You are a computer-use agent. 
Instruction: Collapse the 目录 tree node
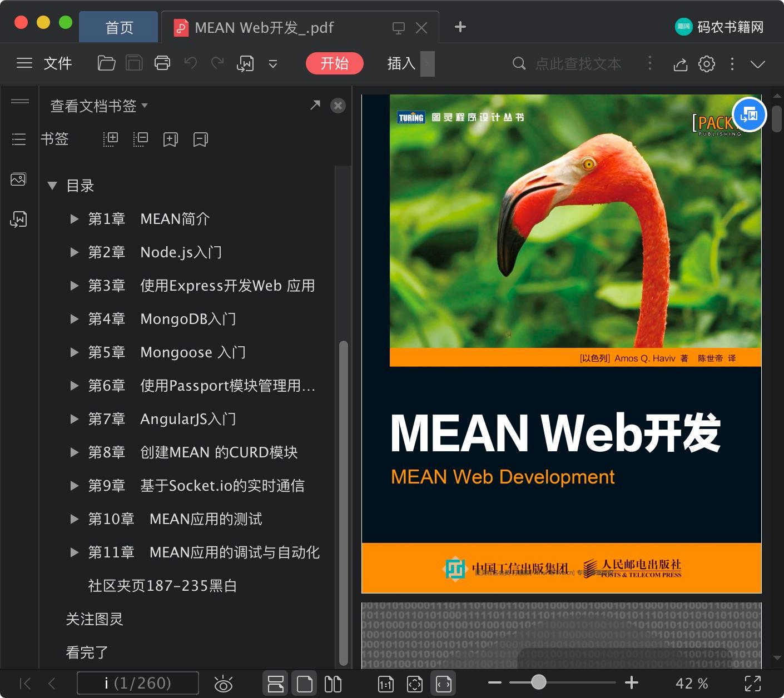[52, 186]
